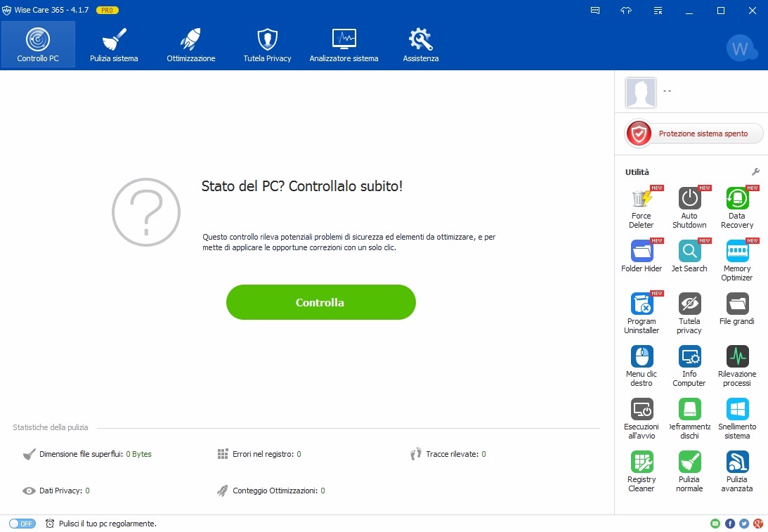Open the Tutela privacy utility icon

point(689,313)
